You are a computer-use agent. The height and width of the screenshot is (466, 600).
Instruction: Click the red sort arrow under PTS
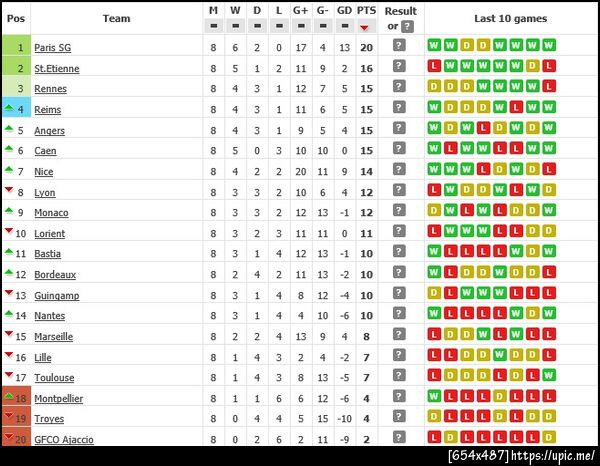tap(366, 26)
